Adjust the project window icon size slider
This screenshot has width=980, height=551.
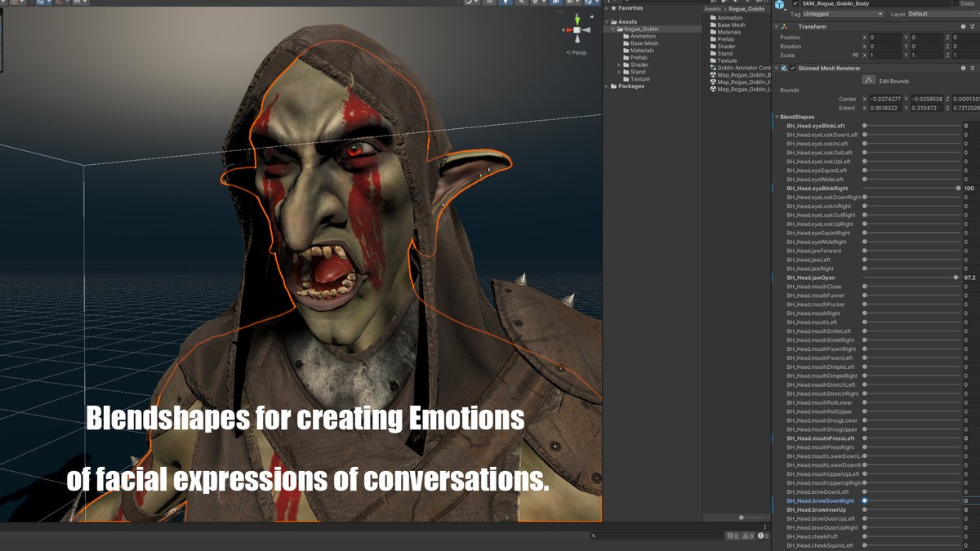click(742, 517)
